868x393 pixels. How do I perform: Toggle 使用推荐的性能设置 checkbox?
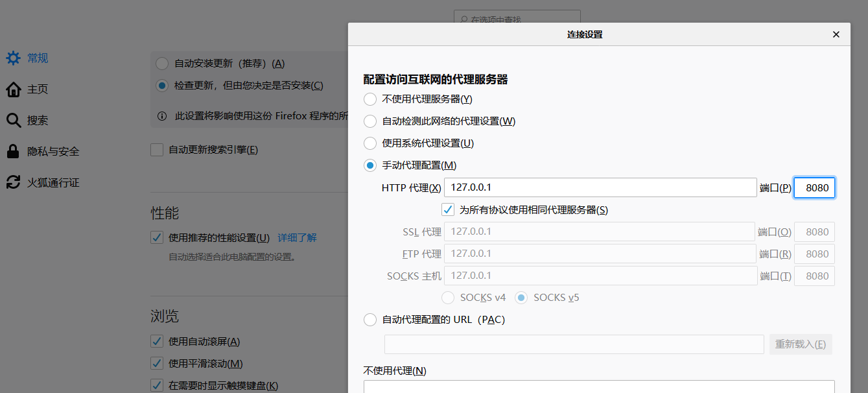click(x=157, y=237)
